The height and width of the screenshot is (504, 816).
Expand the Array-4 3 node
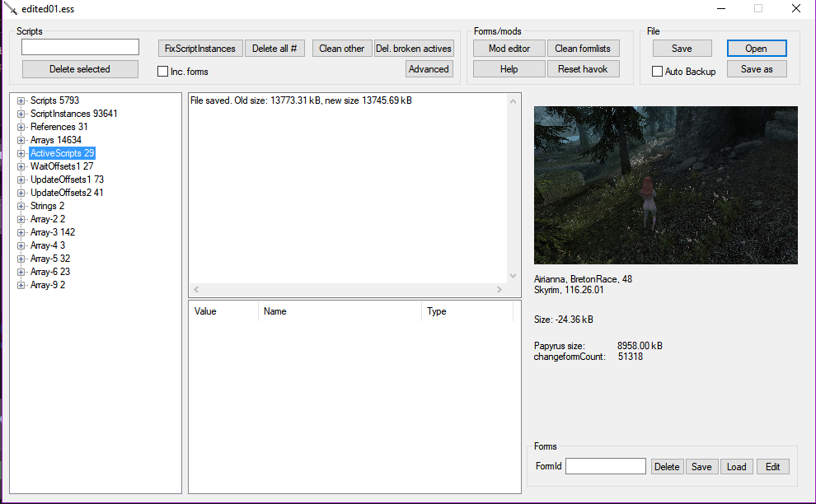point(21,245)
